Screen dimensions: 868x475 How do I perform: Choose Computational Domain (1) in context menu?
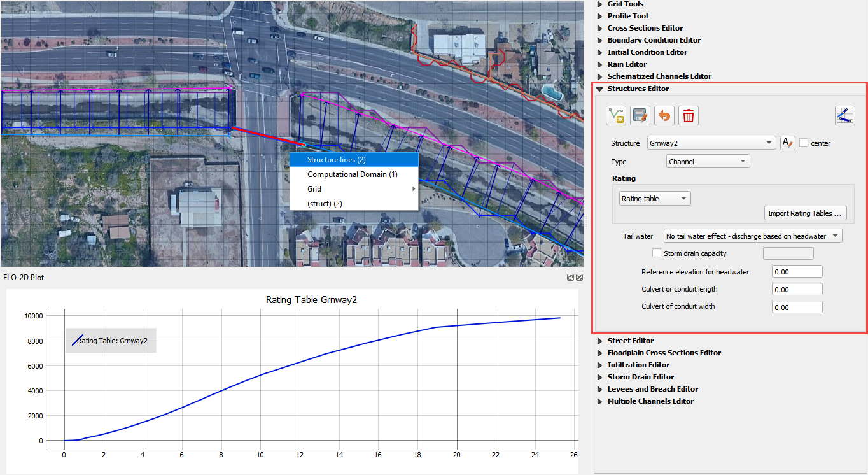(353, 174)
